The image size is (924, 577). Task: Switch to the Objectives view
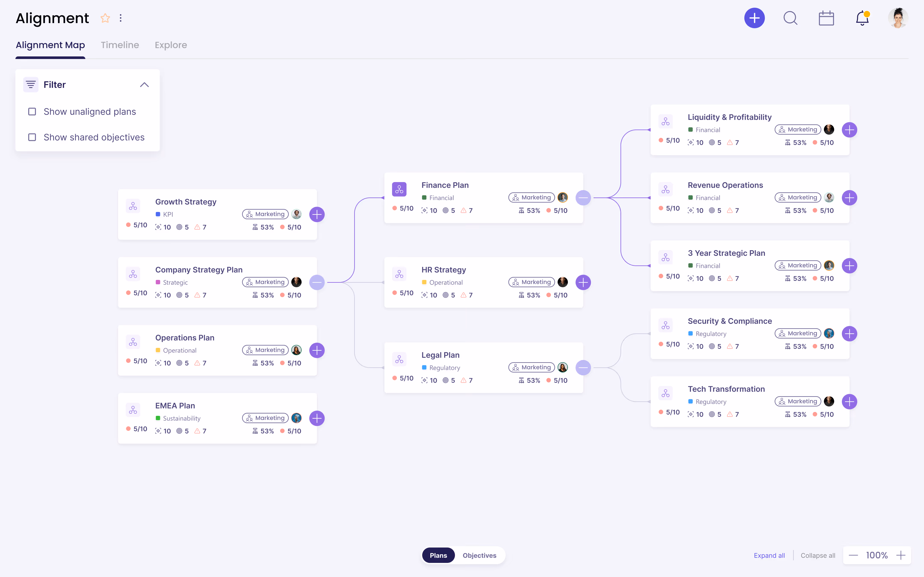479,555
